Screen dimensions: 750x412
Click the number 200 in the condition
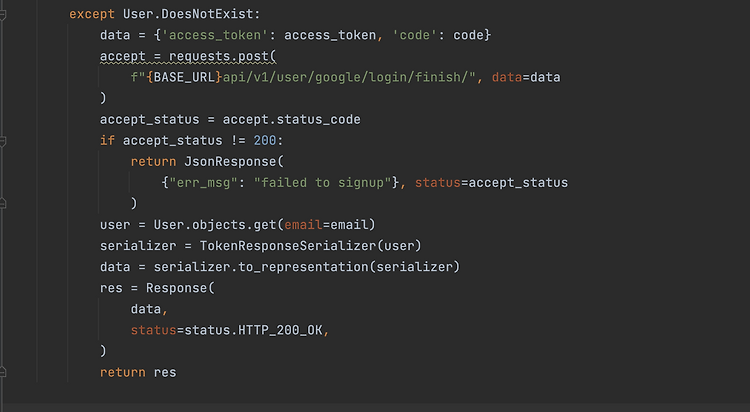265,141
